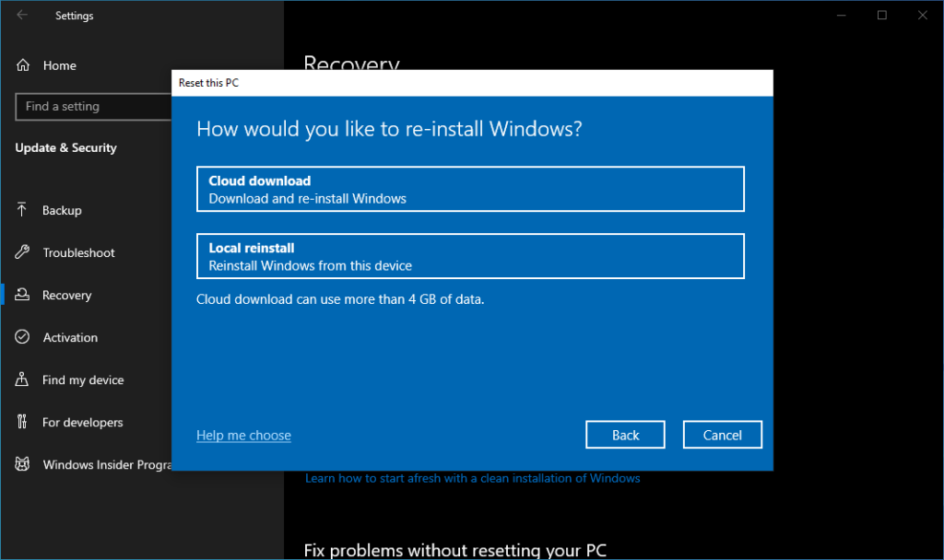Cancel the Reset this PC dialog
This screenshot has height=560, width=944.
click(722, 434)
